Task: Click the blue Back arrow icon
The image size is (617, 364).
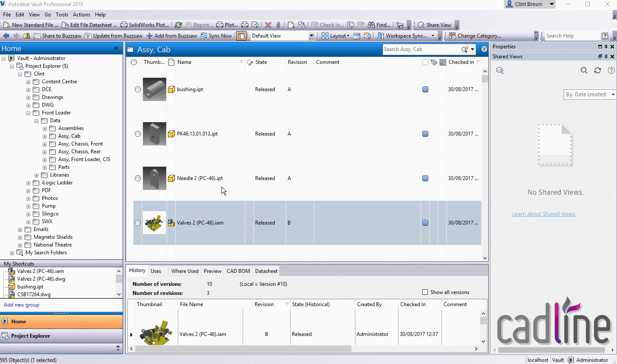Action: (x=6, y=36)
